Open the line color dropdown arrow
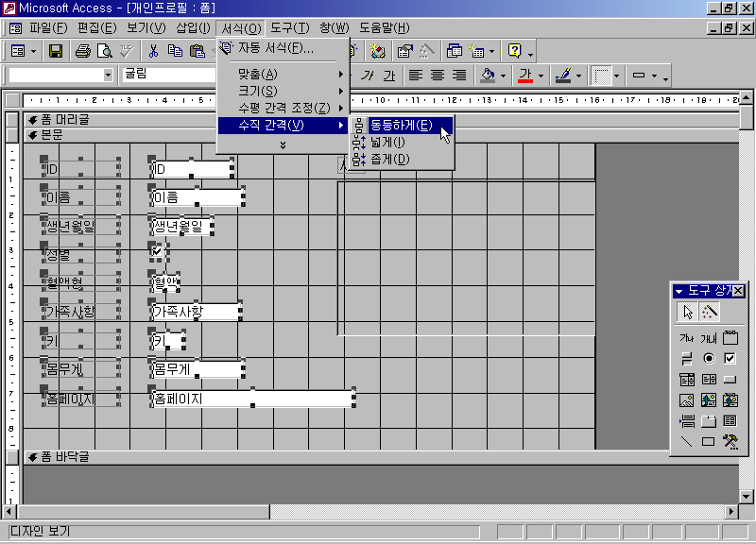The width and height of the screenshot is (756, 544). [x=578, y=76]
